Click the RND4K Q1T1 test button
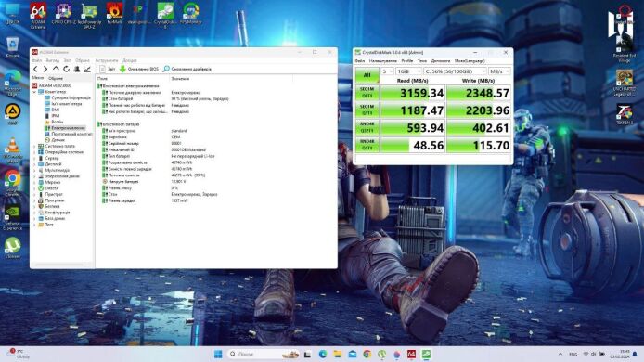Screen dimensions: 644x362 click(367, 145)
